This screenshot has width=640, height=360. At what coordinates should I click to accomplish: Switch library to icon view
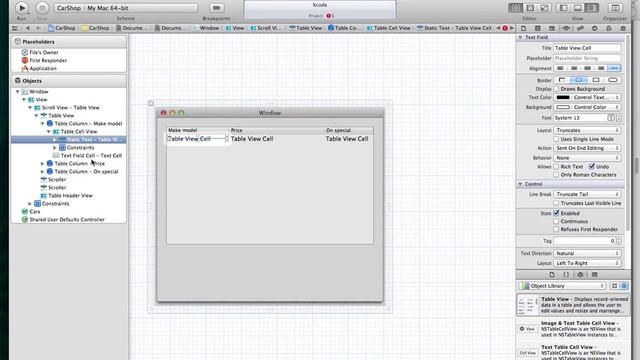[x=614, y=286]
